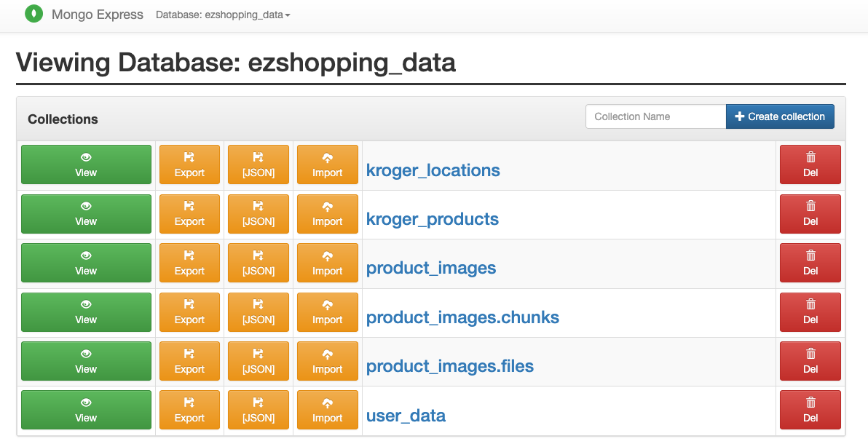Export product_images as JSON
Image resolution: width=868 pixels, height=444 pixels.
[258, 263]
